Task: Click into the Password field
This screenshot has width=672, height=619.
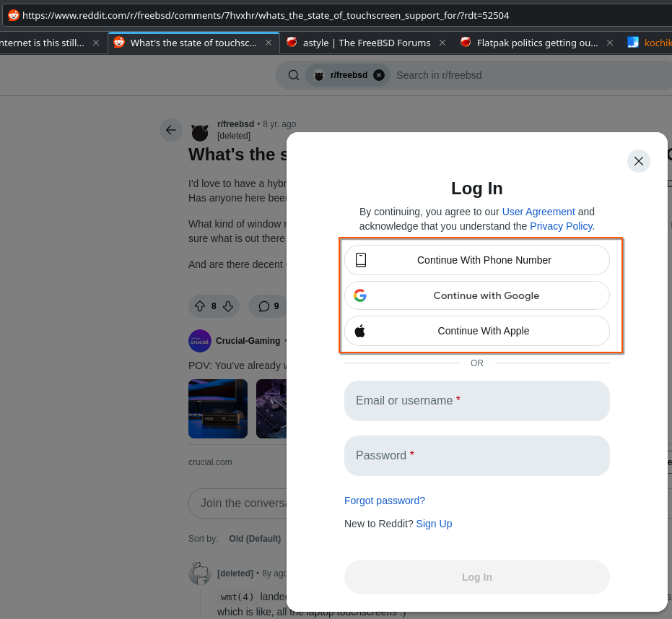Action: click(476, 456)
